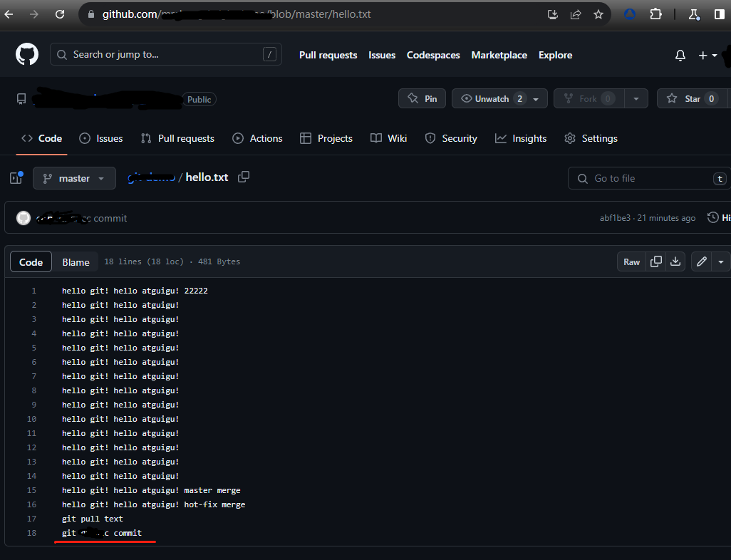
Task: Click the Go to file search box
Action: tap(648, 178)
